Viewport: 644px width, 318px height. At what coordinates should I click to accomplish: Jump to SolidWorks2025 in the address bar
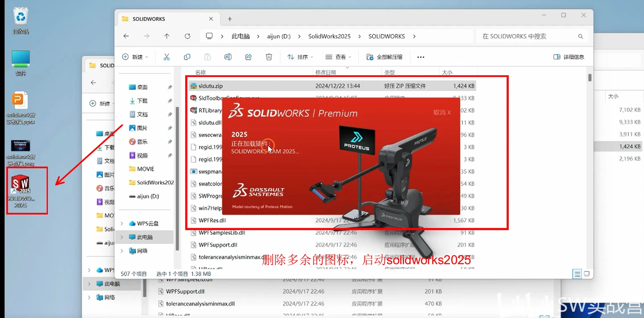[330, 36]
